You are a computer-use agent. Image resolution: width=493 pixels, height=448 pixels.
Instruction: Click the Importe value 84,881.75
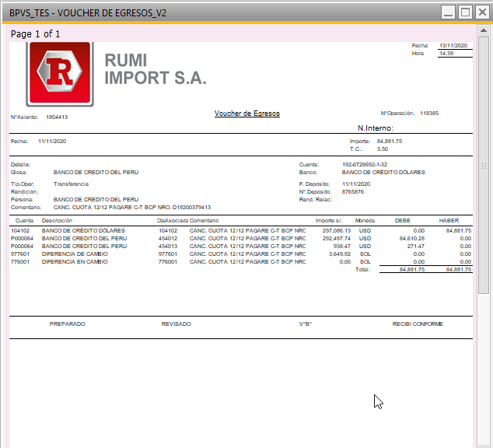390,141
